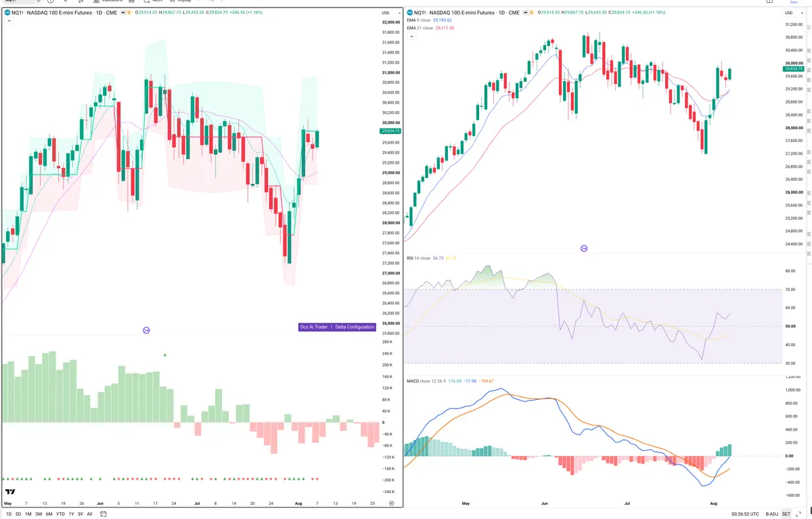The height and width of the screenshot is (519, 812).
Task: Click the orange D badge in right chart legend
Action: coord(532,13)
